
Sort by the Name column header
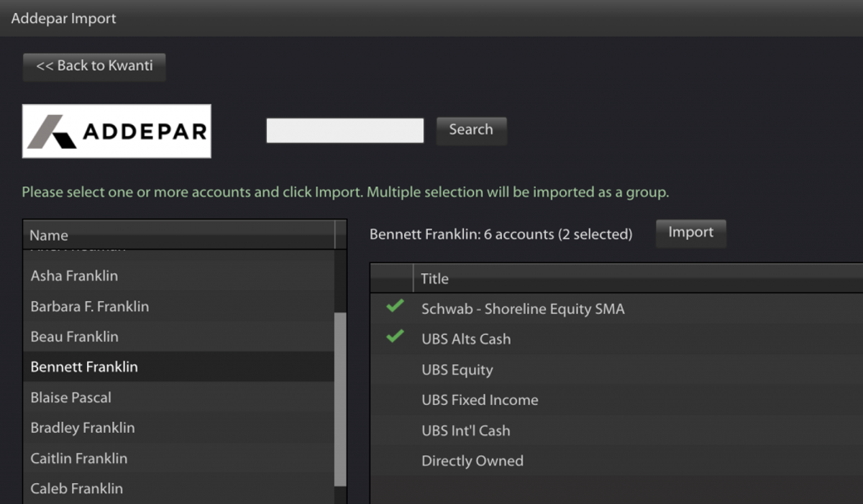pos(179,235)
